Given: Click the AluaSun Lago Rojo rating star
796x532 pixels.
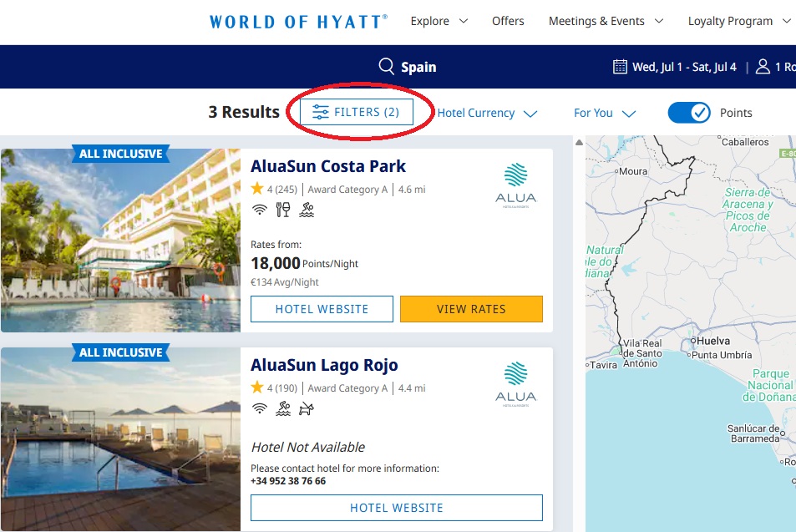Looking at the screenshot, I should point(257,388).
